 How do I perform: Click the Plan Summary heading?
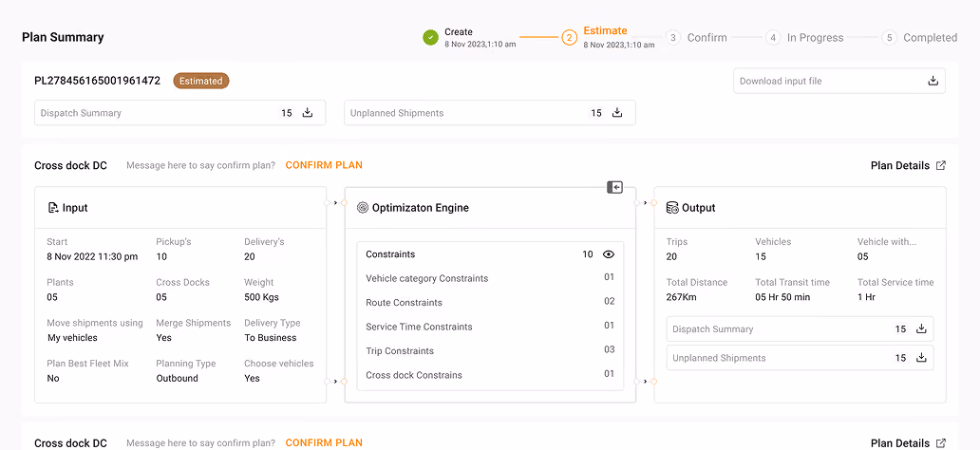tap(63, 38)
